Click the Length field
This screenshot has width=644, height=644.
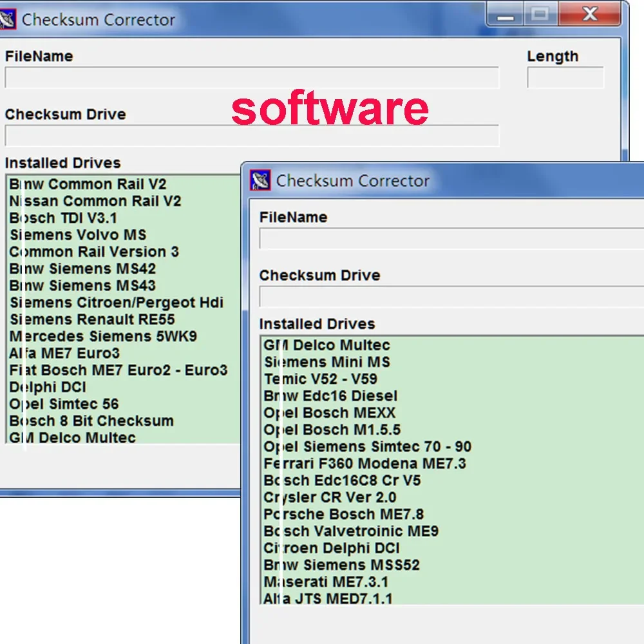click(x=565, y=78)
